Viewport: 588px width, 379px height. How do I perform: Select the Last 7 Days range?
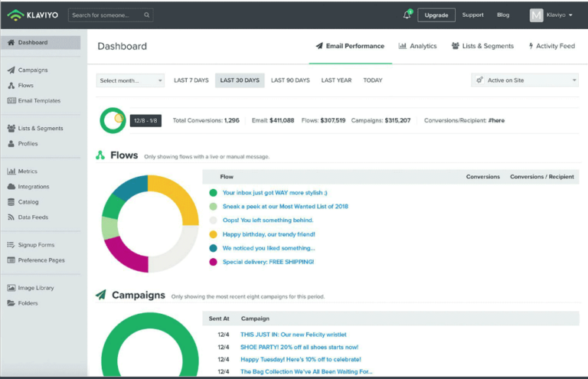pyautogui.click(x=191, y=80)
